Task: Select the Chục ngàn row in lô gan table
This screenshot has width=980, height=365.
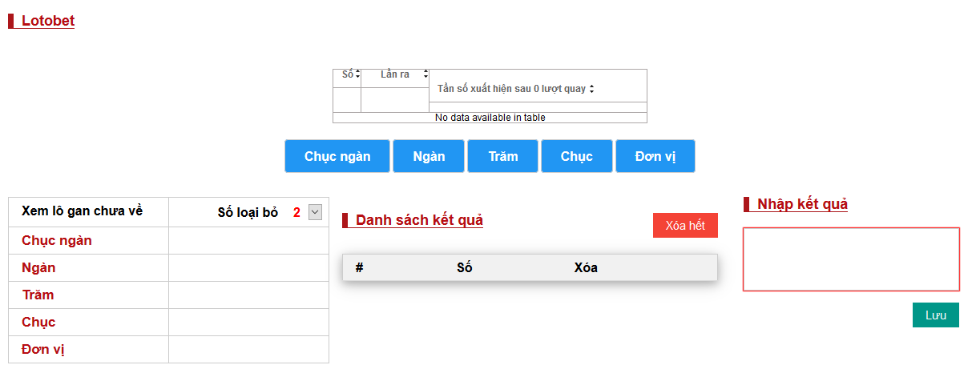Action: [x=57, y=241]
